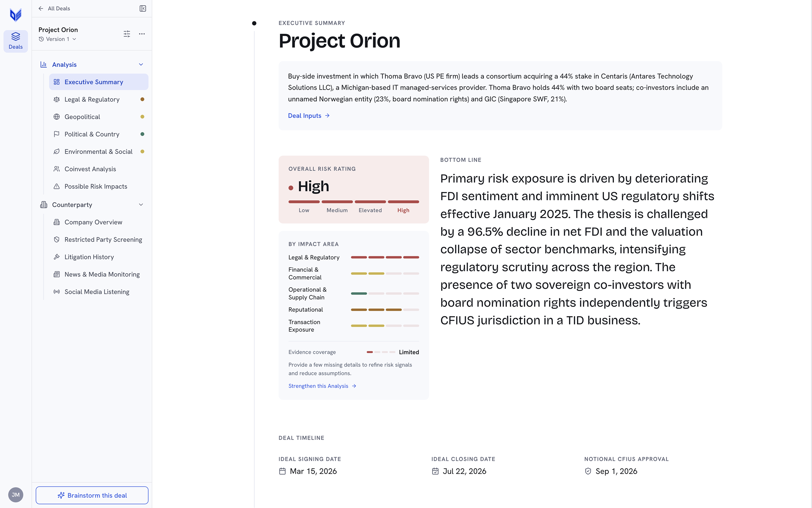Select Environmental & Social in sidebar
812x508 pixels.
99,152
